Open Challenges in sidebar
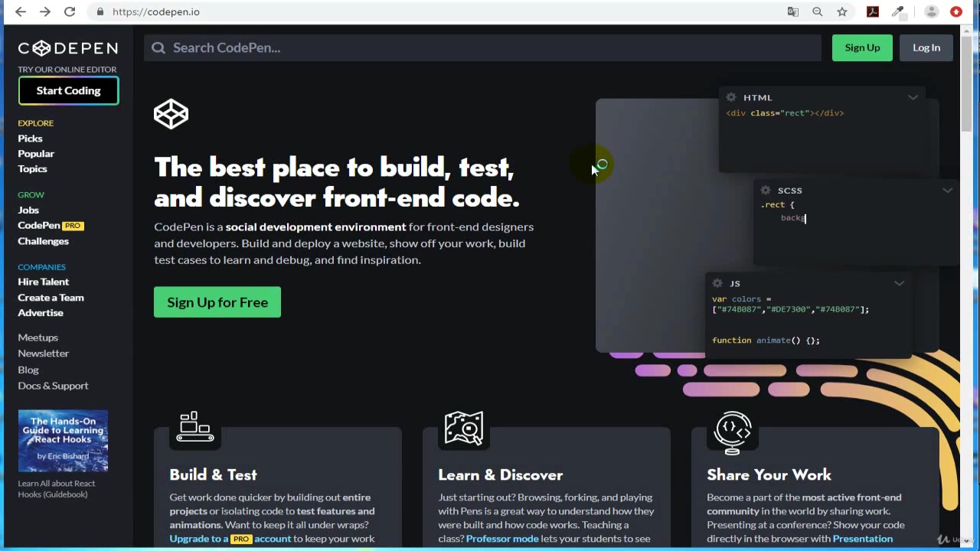 click(43, 241)
